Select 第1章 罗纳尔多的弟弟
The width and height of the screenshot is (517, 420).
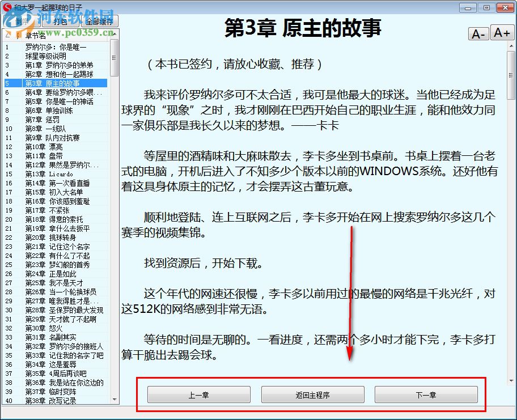click(57, 65)
